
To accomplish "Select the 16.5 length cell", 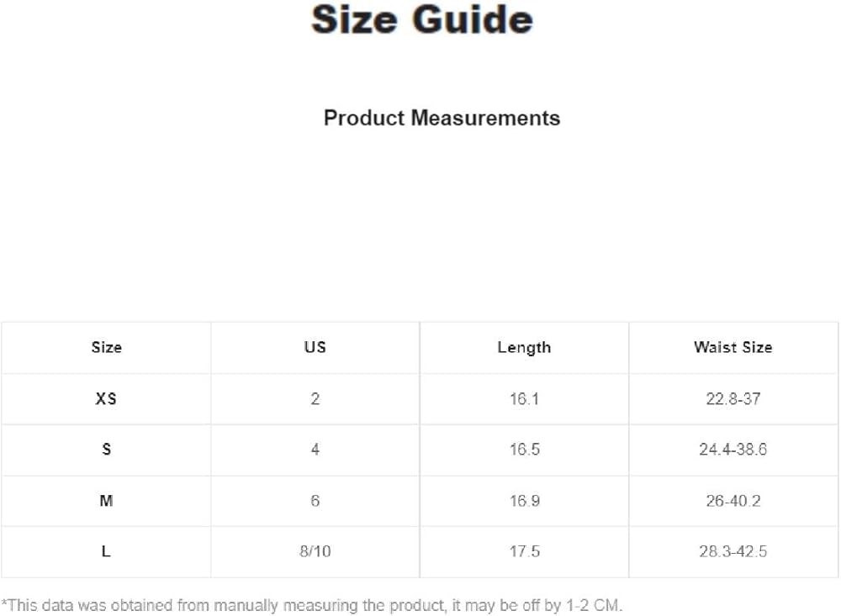I will tap(524, 450).
